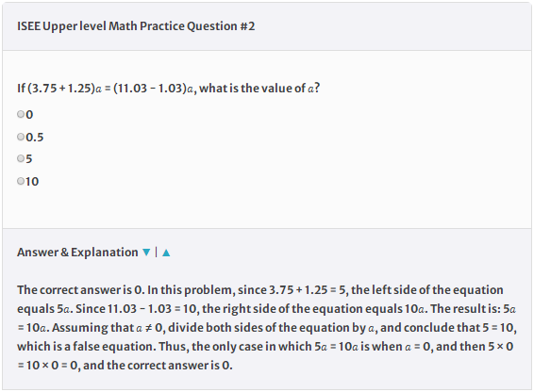Mark the radio button beside 5
Screen dimensions: 534x392
tap(21, 158)
